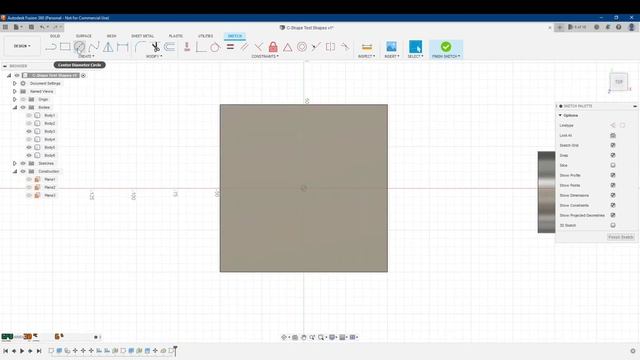Toggle Show Points checkbox
This screenshot has width=640, height=360.
point(613,185)
